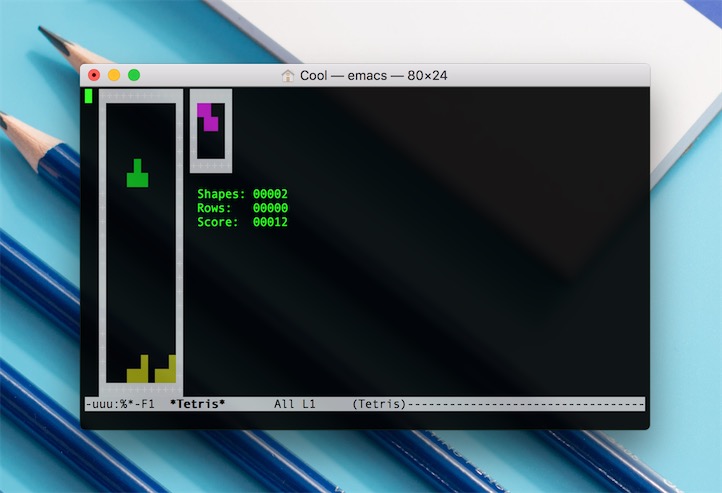722x493 pixels.
Task: Click the "Shapes: 00002" counter text
Action: [x=242, y=194]
